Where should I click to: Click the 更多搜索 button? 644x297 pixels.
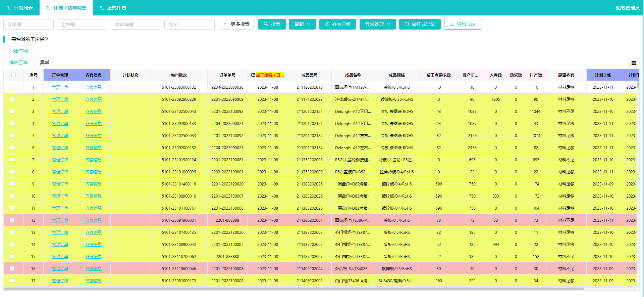[236, 24]
